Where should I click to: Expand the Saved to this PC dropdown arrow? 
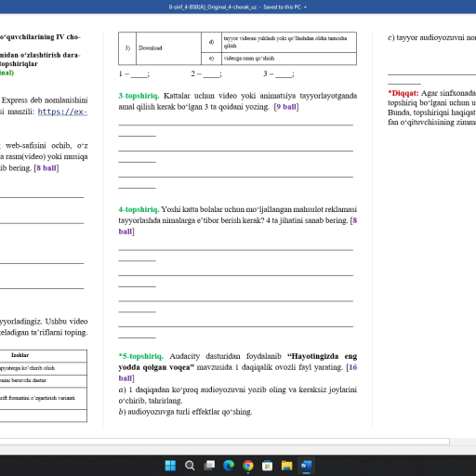click(305, 7)
